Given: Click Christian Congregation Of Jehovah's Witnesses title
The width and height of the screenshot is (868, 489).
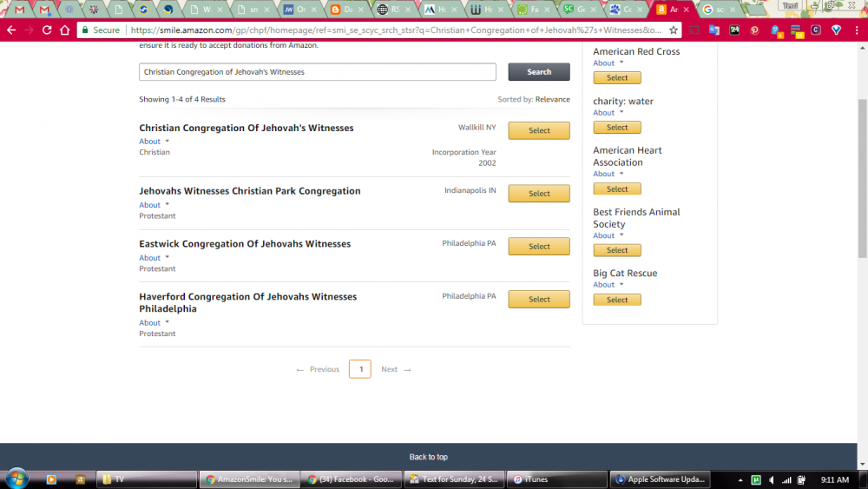Looking at the screenshot, I should coord(247,128).
